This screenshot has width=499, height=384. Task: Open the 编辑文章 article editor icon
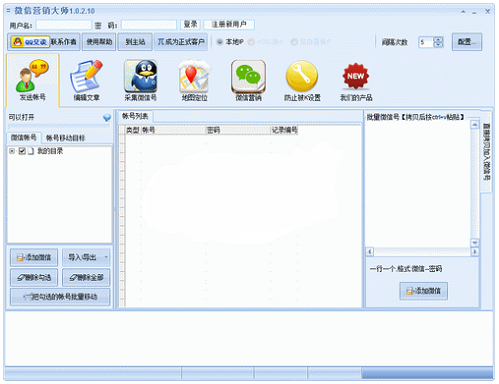86,80
